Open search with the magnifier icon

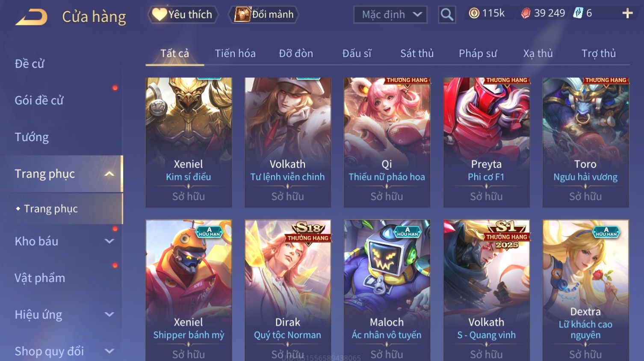[447, 15]
